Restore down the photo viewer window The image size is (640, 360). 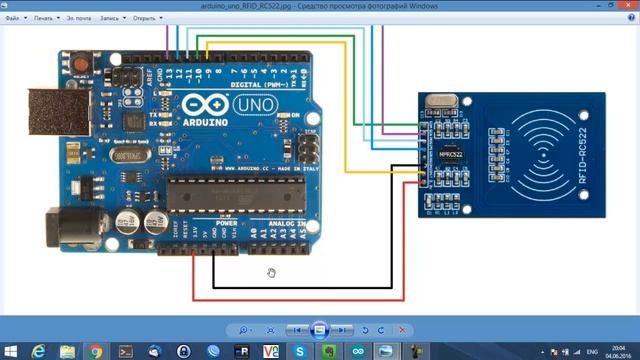[x=611, y=5]
